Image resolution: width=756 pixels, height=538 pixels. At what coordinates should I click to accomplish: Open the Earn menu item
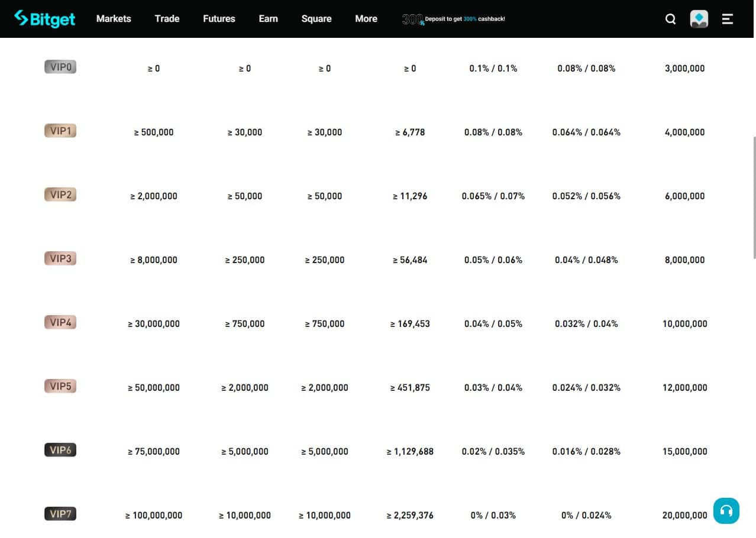point(268,18)
